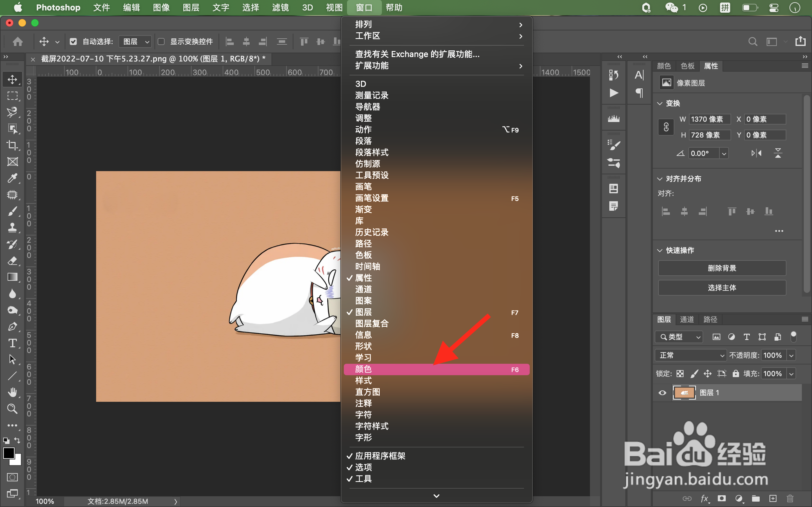Image resolution: width=812 pixels, height=507 pixels.
Task: Click the lock transparent pixels icon
Action: click(x=680, y=374)
